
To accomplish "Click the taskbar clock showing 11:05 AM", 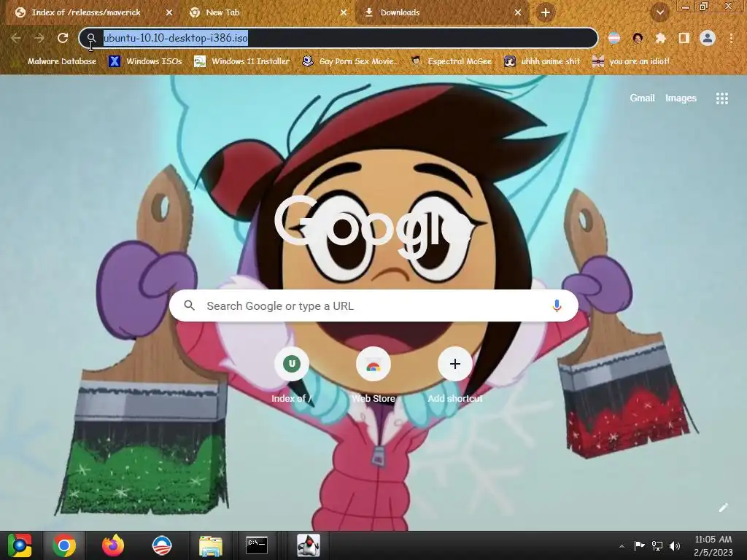I will (x=713, y=545).
